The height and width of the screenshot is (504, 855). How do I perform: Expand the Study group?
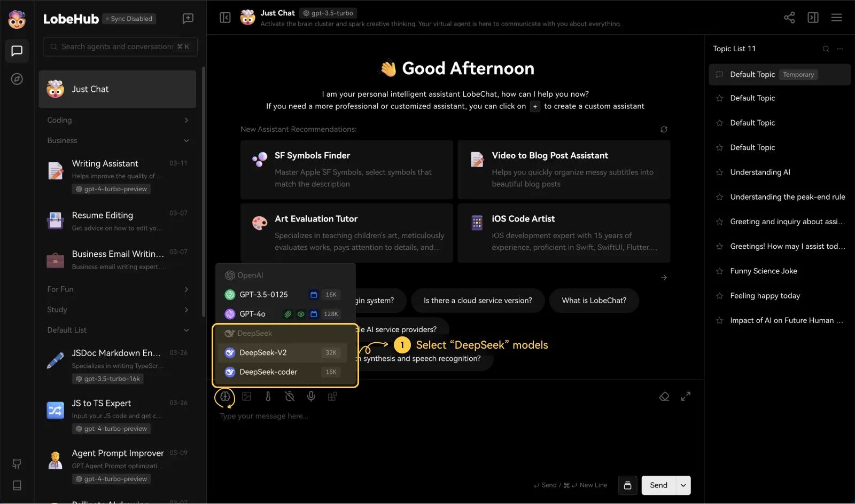118,310
